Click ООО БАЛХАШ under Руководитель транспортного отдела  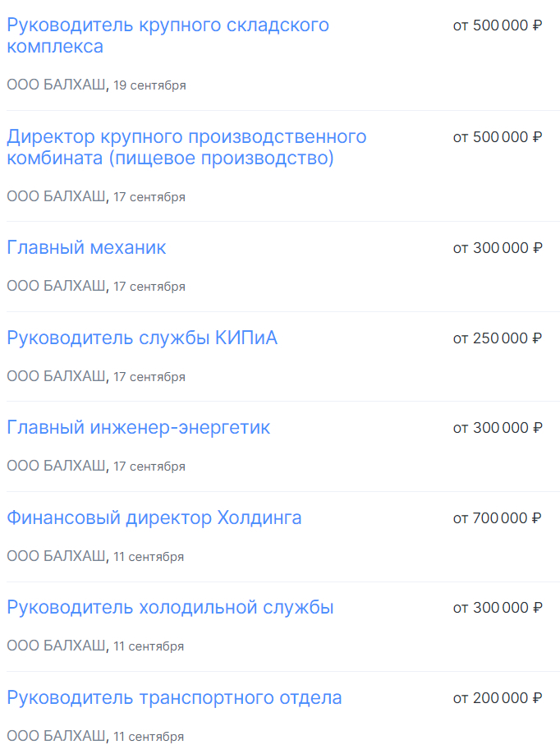coord(56,736)
